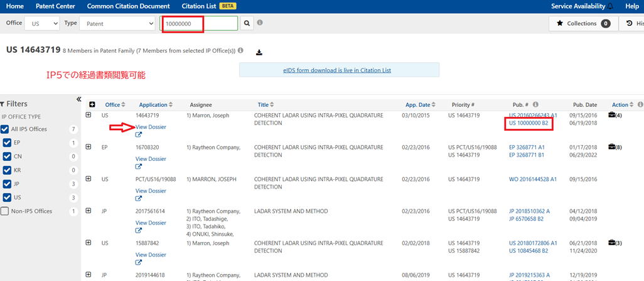Click the magnifier search button
Image resolution: width=644 pixels, height=281 pixels.
pos(247,23)
